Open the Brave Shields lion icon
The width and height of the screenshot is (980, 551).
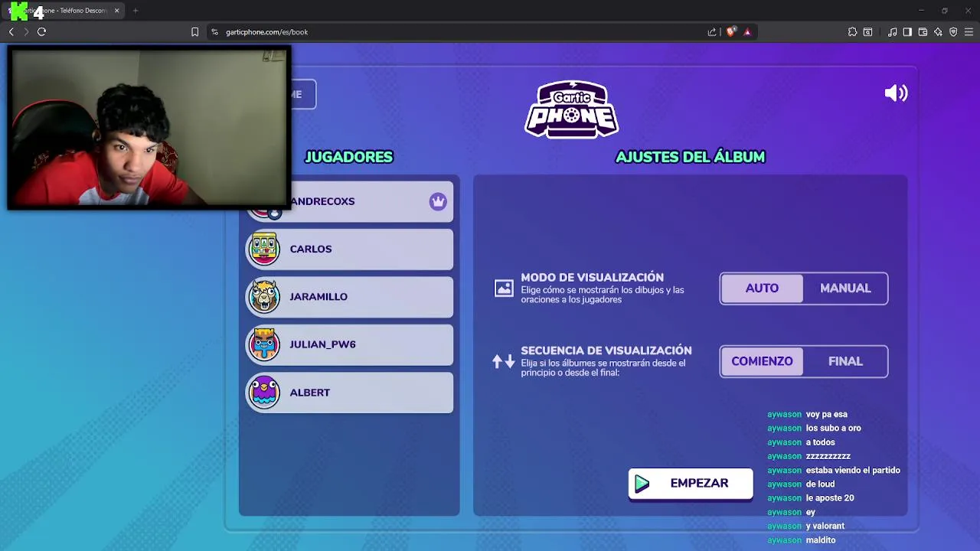(x=731, y=31)
